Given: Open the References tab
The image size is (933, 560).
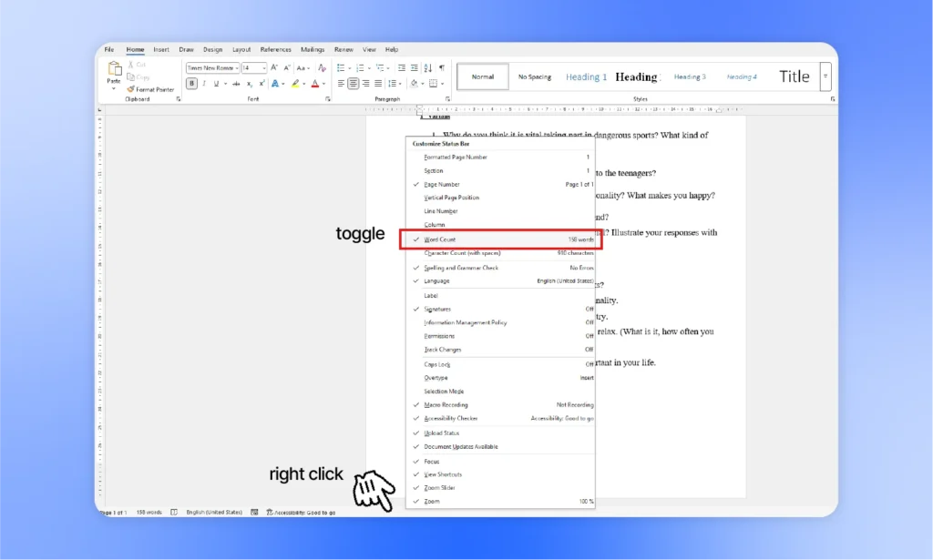Looking at the screenshot, I should click(x=275, y=49).
